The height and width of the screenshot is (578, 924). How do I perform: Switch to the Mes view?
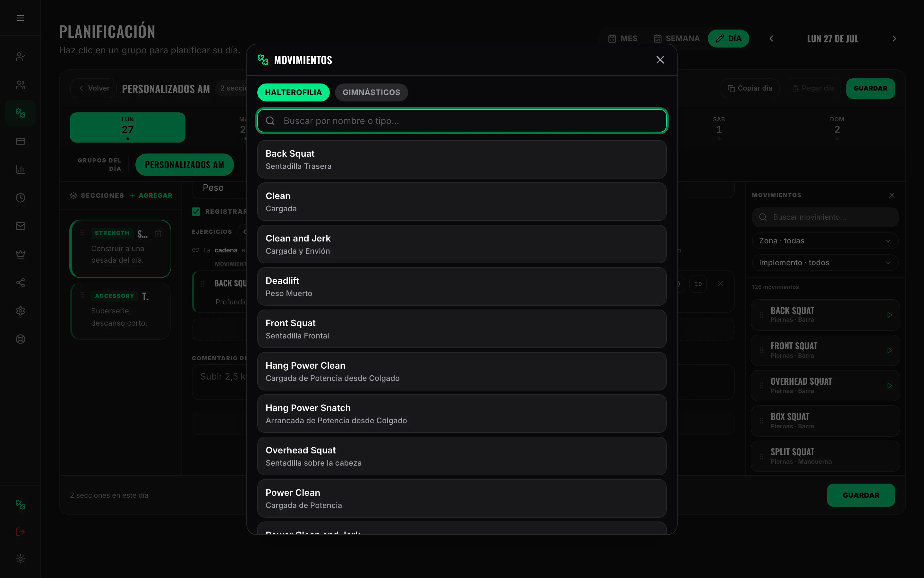pyautogui.click(x=623, y=39)
